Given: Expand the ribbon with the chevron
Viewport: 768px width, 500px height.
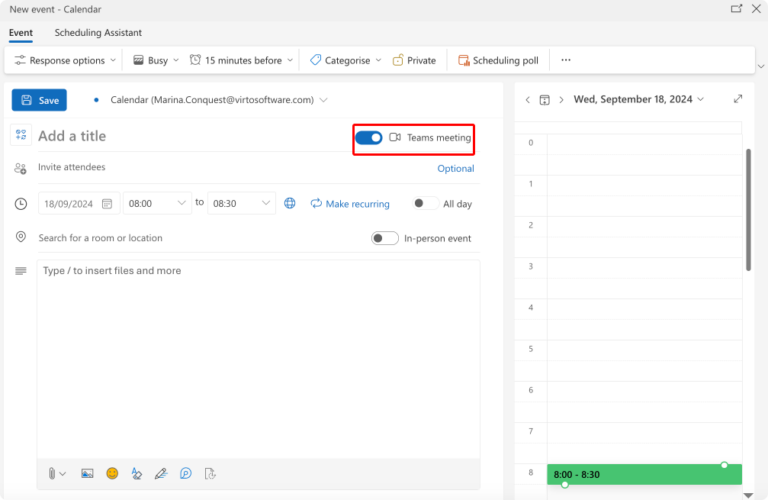Looking at the screenshot, I should pos(761,66).
